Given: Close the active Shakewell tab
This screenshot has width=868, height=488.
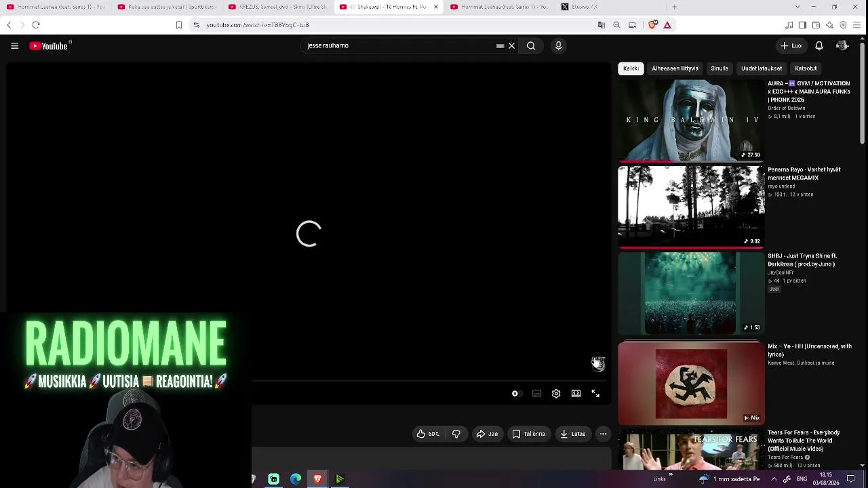Looking at the screenshot, I should 436,7.
